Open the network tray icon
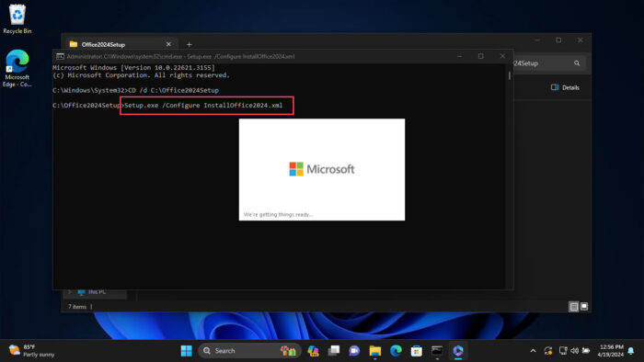644x362 pixels. coord(563,351)
